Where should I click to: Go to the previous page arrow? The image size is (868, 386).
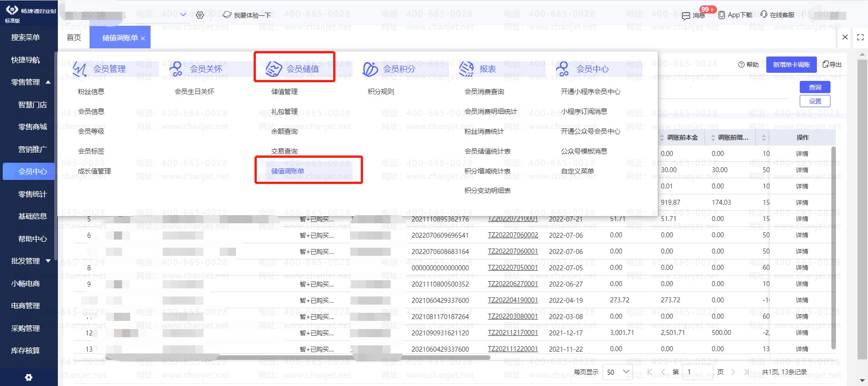tap(663, 372)
